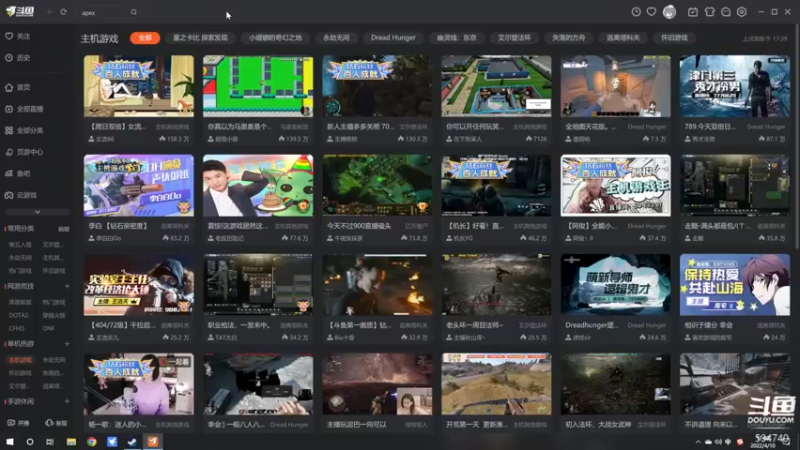This screenshot has height=450, width=800.
Task: Select Dread Hunger filter tab
Action: pyautogui.click(x=393, y=38)
